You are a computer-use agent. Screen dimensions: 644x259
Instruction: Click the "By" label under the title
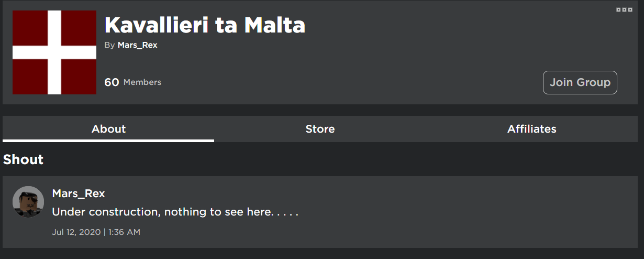click(109, 45)
